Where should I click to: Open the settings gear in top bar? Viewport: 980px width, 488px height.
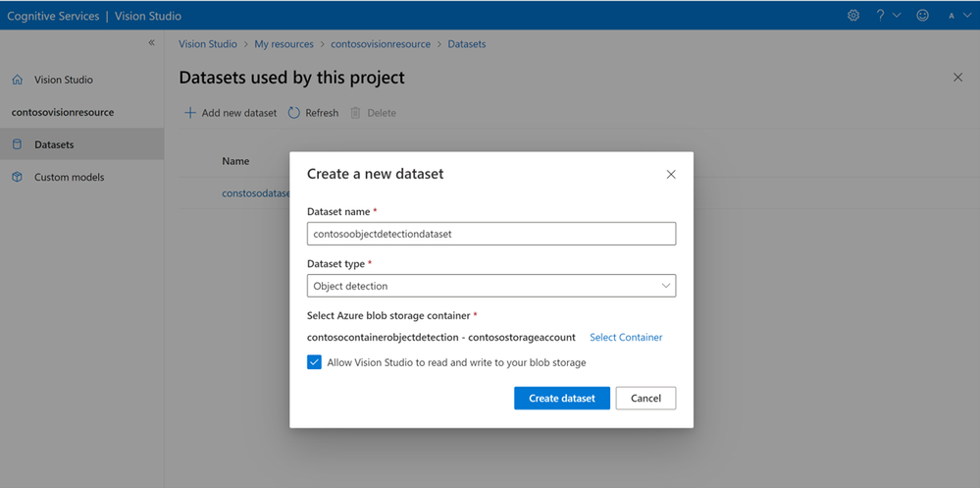pyautogui.click(x=853, y=16)
